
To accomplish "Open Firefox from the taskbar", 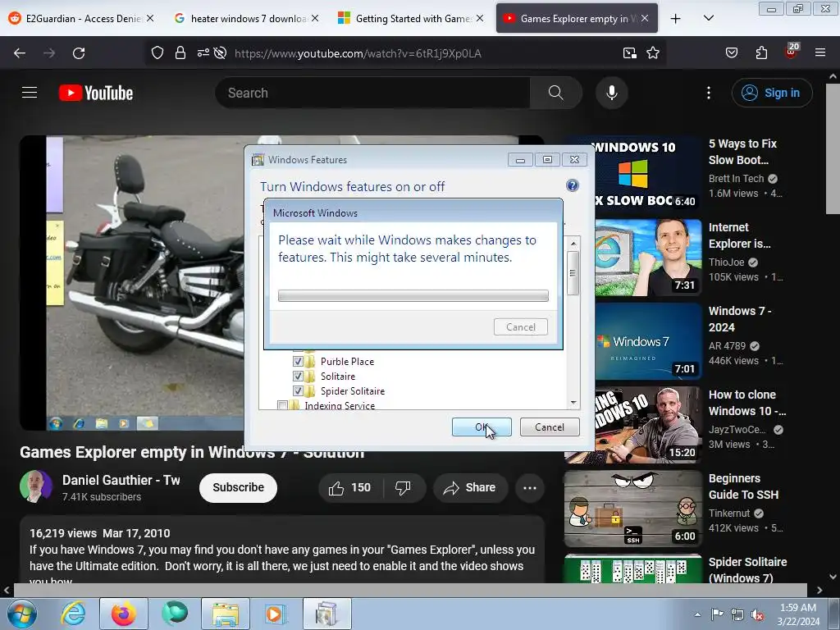I will [x=123, y=614].
